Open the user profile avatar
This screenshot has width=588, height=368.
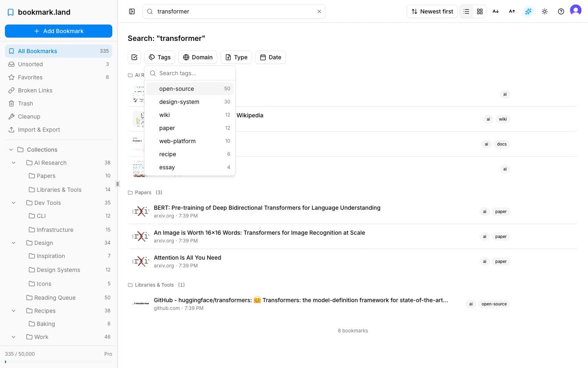[576, 10]
